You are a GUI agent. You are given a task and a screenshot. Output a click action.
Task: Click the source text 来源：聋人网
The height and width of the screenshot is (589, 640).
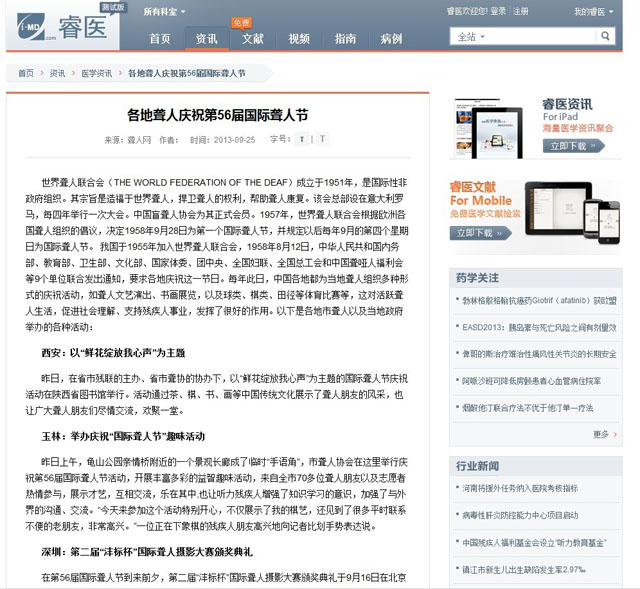click(127, 140)
